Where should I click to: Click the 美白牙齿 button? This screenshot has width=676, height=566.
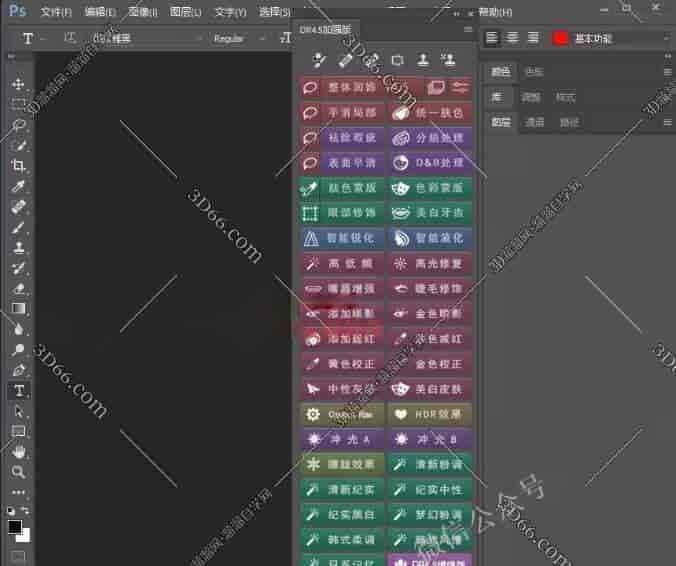(430, 213)
